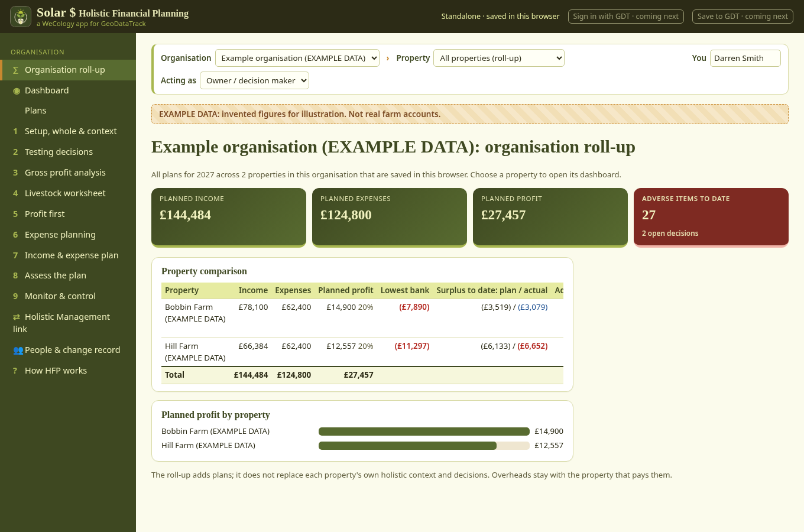The width and height of the screenshot is (804, 532).
Task: Open the Organisation dropdown
Action: tap(297, 58)
